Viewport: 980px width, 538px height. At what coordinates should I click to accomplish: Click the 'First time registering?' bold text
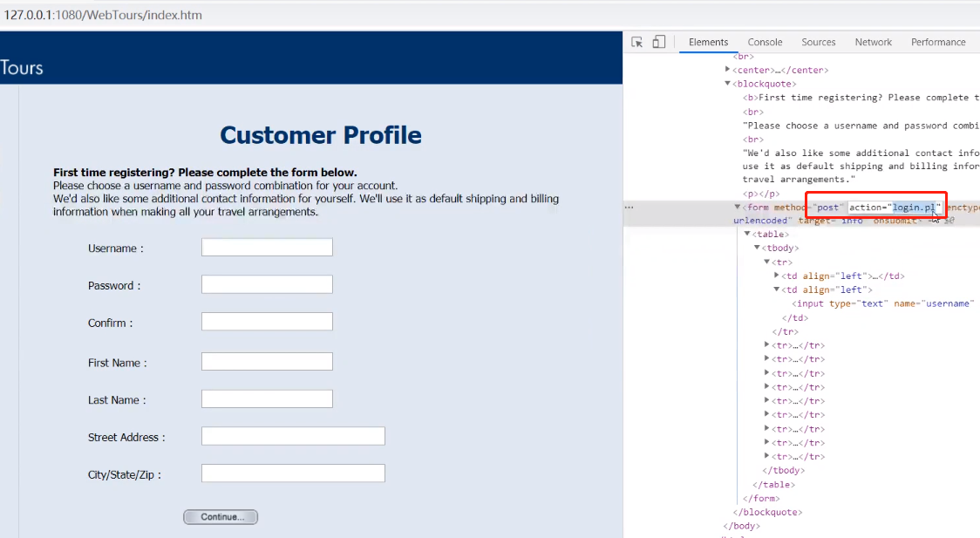tap(205, 173)
